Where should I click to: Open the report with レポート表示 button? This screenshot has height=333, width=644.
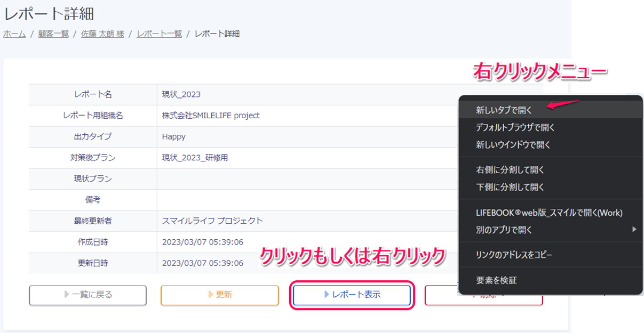(x=352, y=295)
